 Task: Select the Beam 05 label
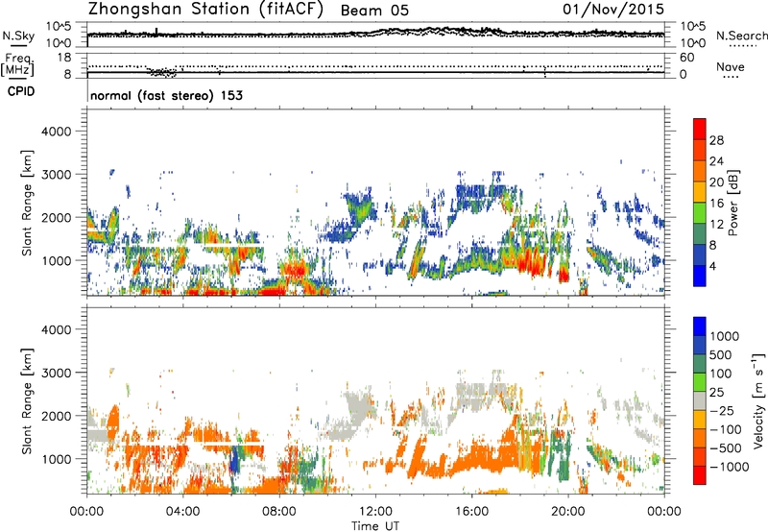coord(374,11)
